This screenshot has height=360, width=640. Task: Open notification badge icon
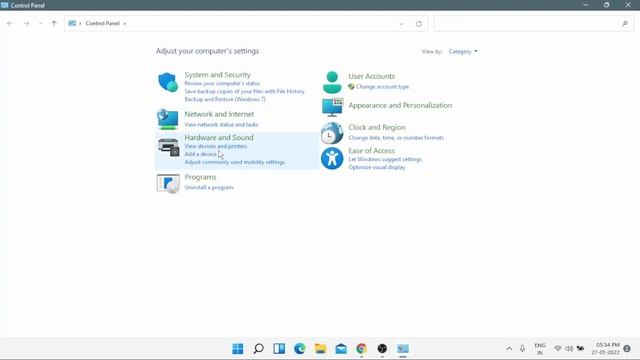coord(627,349)
